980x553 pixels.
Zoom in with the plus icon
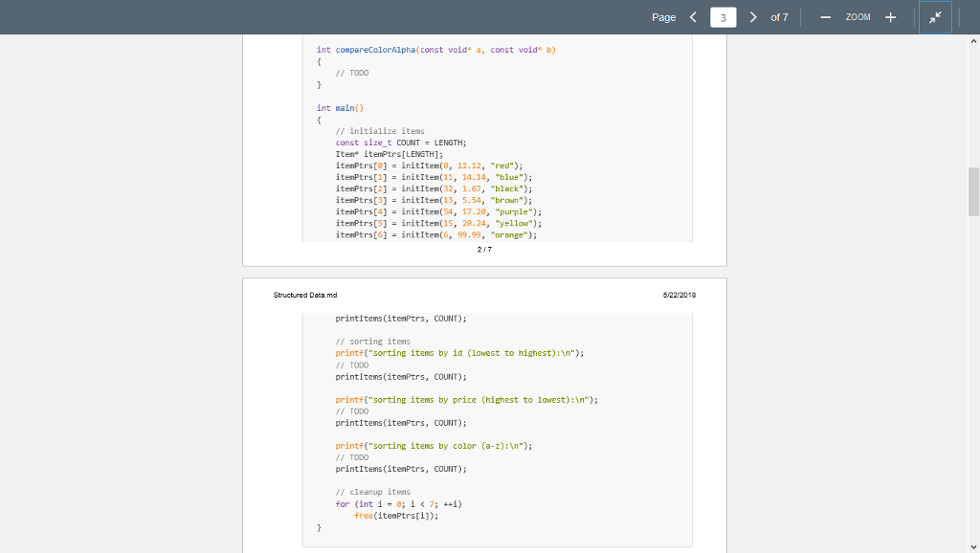point(890,17)
